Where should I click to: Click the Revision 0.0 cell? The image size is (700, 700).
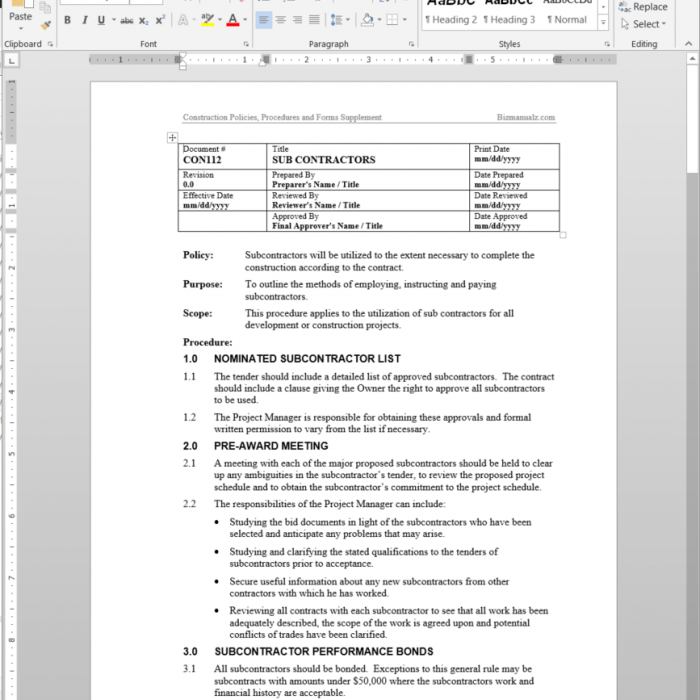pos(222,180)
